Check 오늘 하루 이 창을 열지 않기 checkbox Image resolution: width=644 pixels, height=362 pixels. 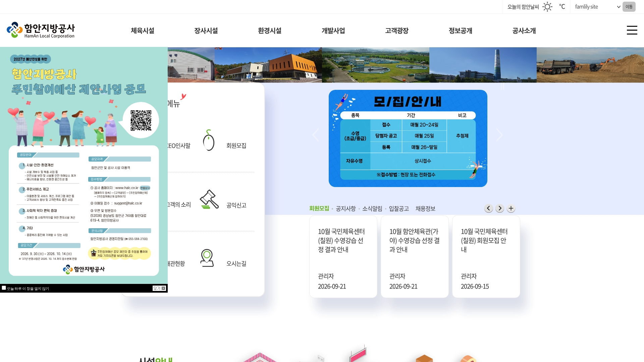[4, 288]
